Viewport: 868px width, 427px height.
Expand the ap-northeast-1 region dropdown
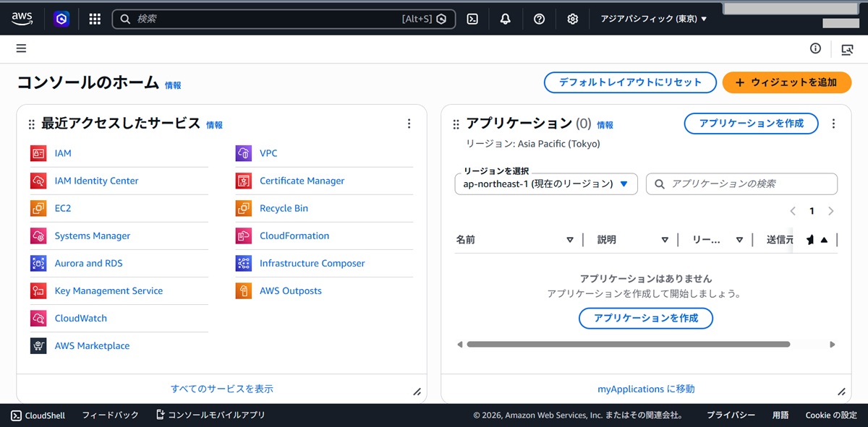coord(545,184)
